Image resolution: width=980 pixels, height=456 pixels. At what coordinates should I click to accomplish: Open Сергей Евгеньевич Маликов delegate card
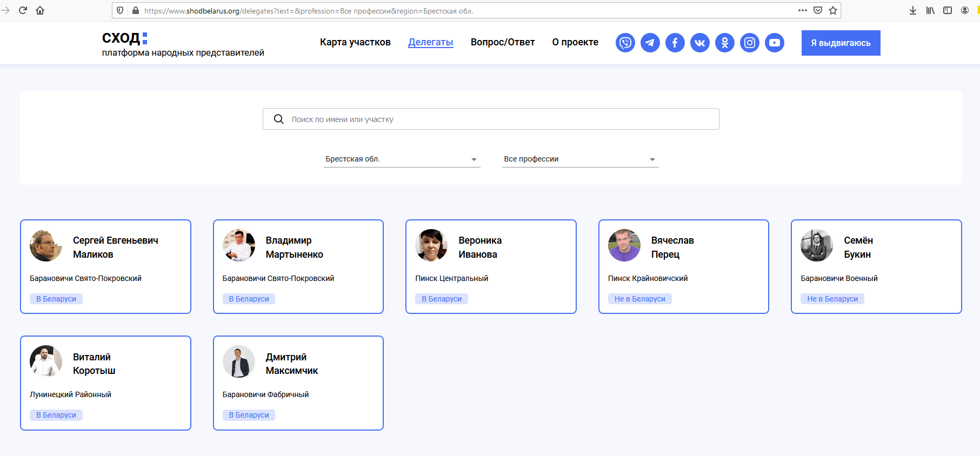pos(105,266)
